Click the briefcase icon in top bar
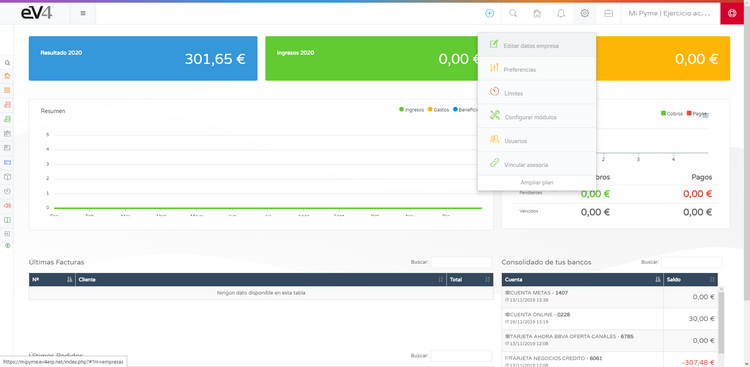This screenshot has height=367, width=750. 608,13
